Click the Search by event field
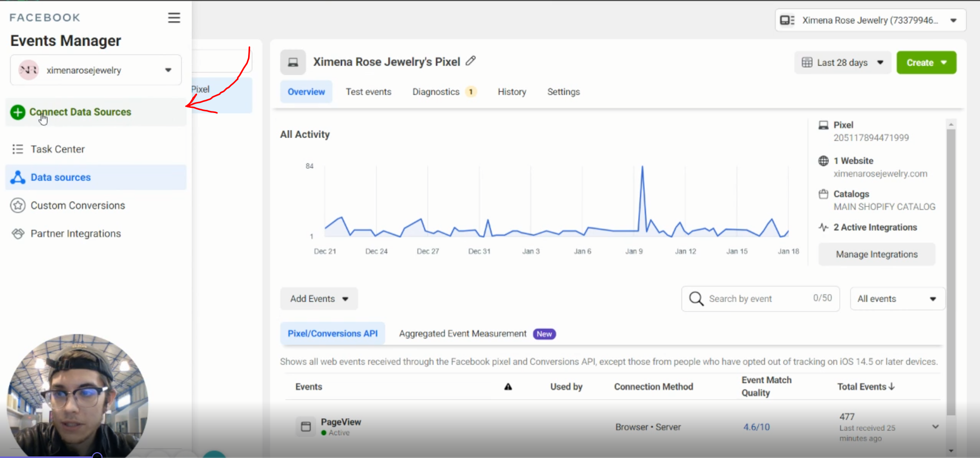The image size is (980, 458). (x=760, y=299)
